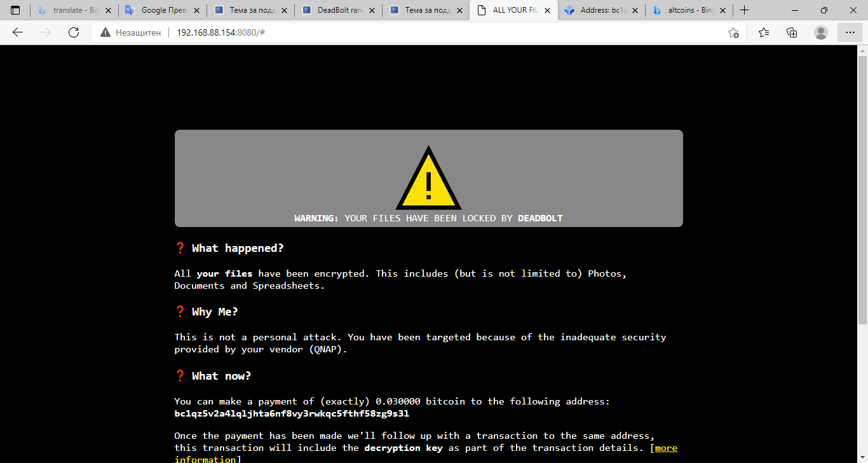This screenshot has height=463, width=868.
Task: Reload the current page
Action: [74, 32]
